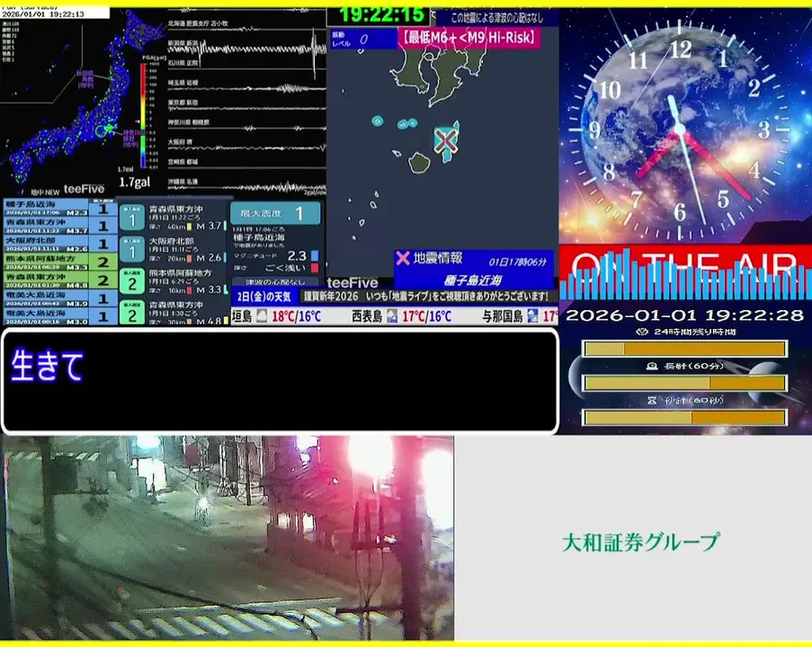Click the 東京都 seismograph trace label
This screenshot has width=812, height=647.
183,102
